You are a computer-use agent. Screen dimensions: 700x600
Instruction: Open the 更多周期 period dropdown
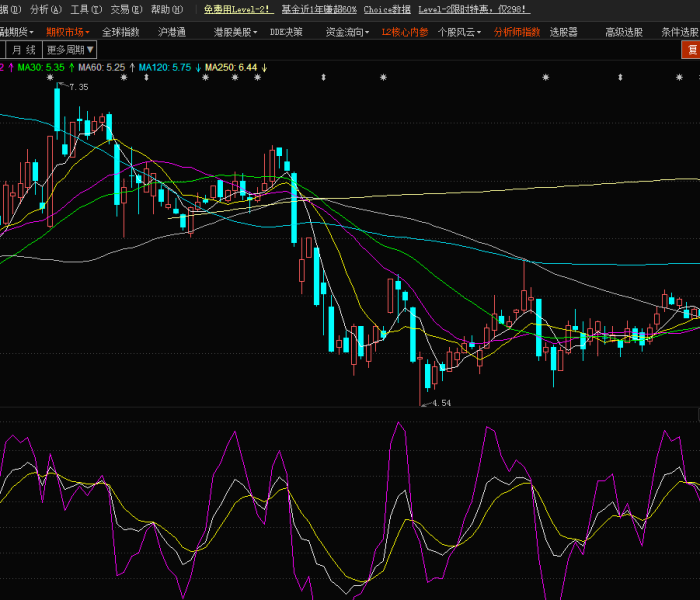[69, 49]
